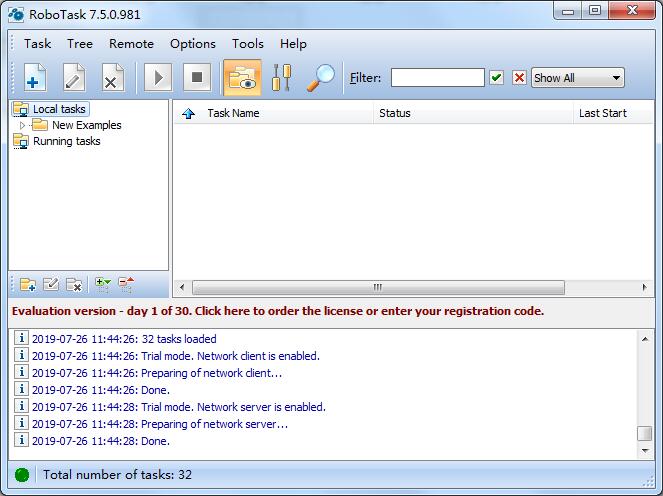663x496 pixels.
Task: Expand the New Examples folder arrow
Action: pyautogui.click(x=22, y=125)
